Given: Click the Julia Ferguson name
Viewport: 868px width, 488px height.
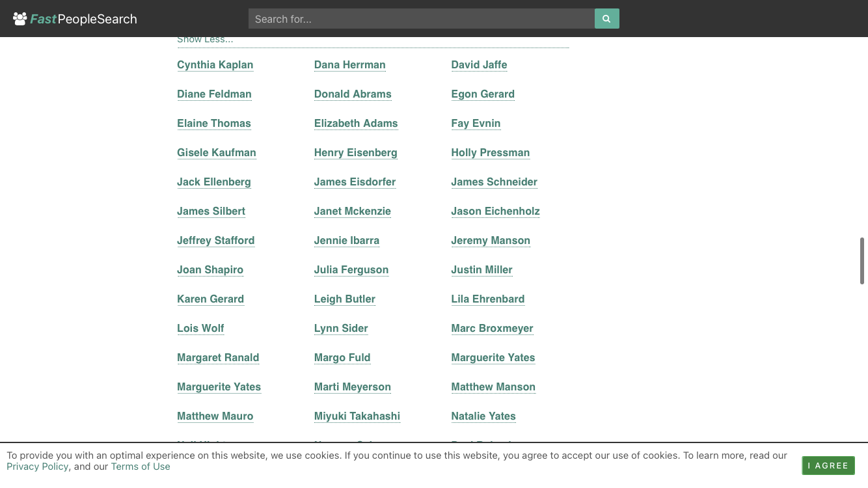Looking at the screenshot, I should [351, 269].
